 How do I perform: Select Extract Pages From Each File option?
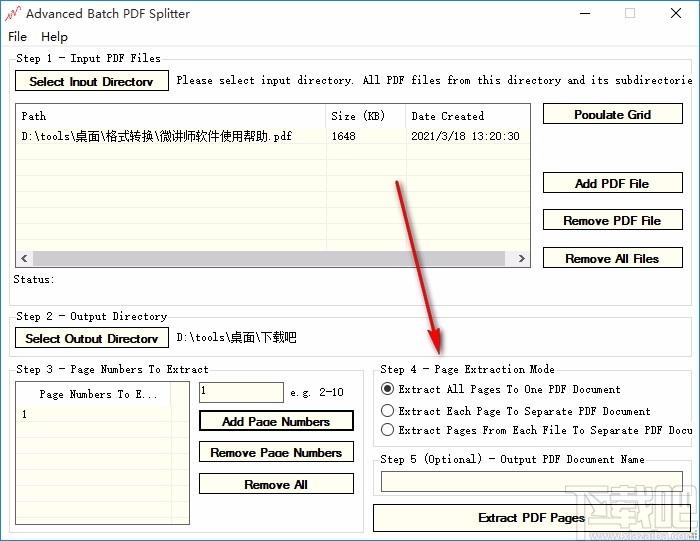click(x=388, y=430)
